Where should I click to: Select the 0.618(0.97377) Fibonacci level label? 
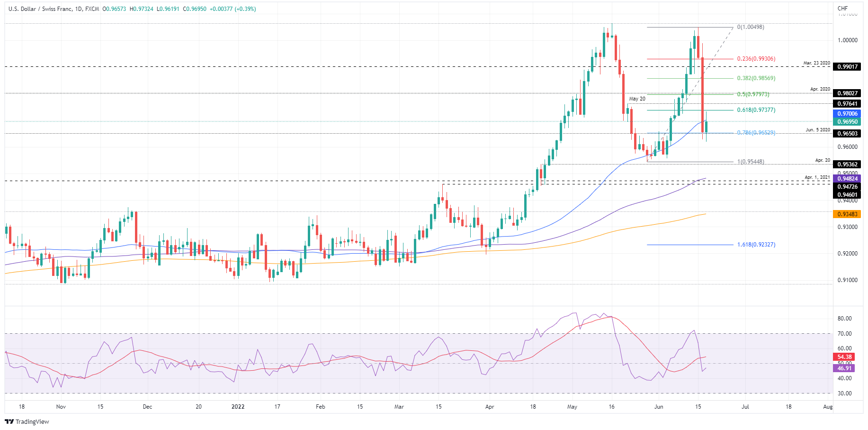pyautogui.click(x=756, y=110)
